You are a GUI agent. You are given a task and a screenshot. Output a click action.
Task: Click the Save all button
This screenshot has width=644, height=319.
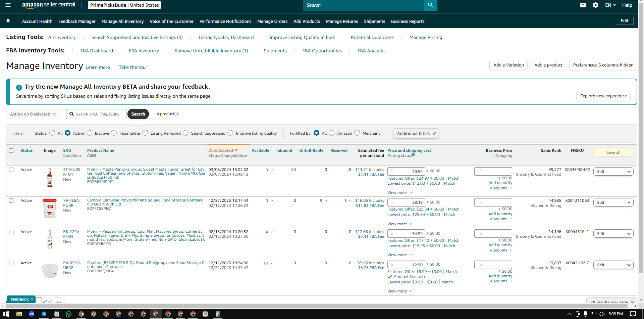[613, 152]
